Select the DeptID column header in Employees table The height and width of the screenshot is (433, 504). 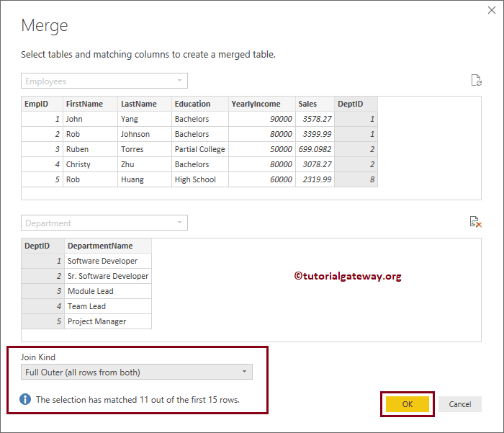pyautogui.click(x=356, y=104)
